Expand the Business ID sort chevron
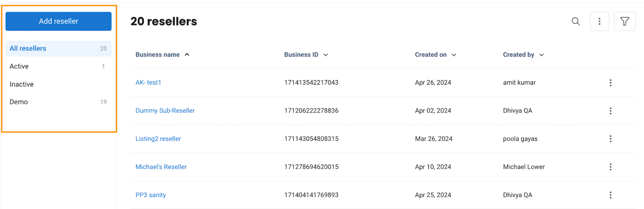Image resolution: width=644 pixels, height=209 pixels. [x=326, y=55]
